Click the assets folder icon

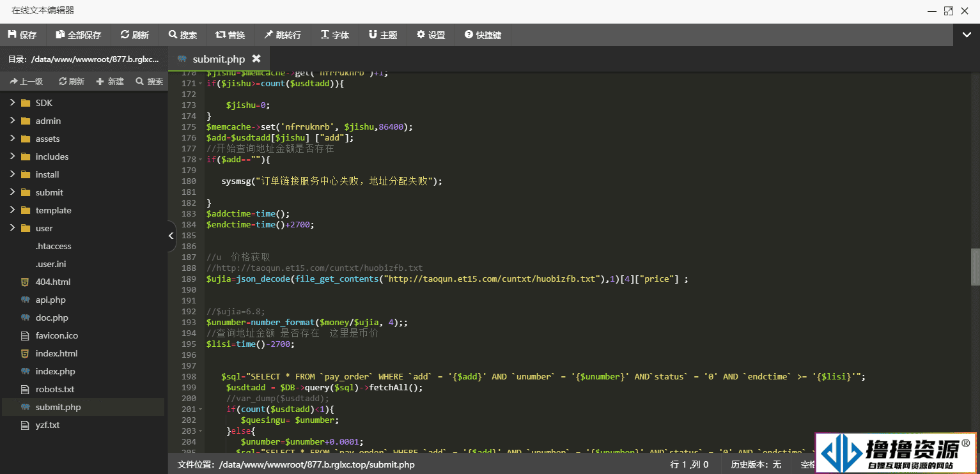26,139
